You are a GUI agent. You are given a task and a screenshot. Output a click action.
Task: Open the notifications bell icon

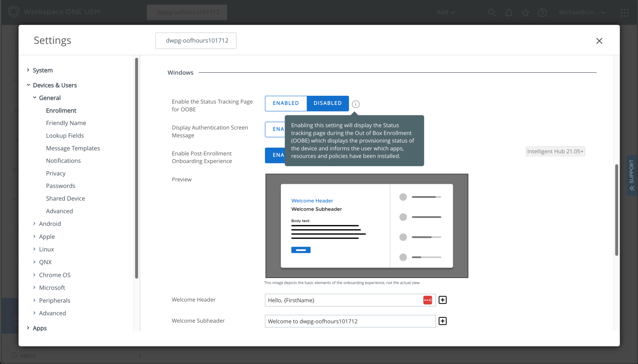coord(509,12)
